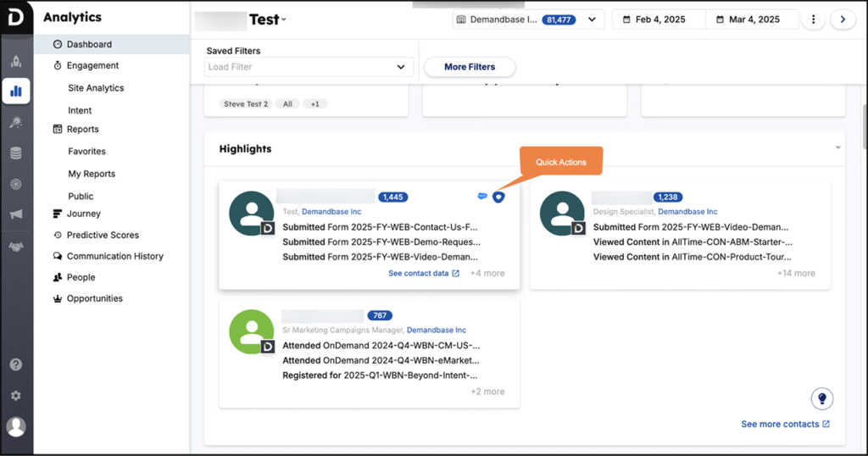Open People in sidebar
Screen dimensions: 868x456
pyautogui.click(x=81, y=277)
